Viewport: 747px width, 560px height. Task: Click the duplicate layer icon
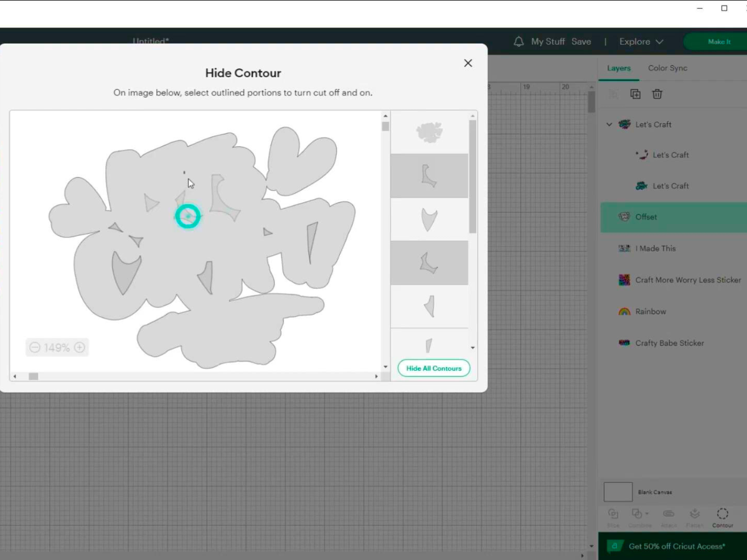635,94
